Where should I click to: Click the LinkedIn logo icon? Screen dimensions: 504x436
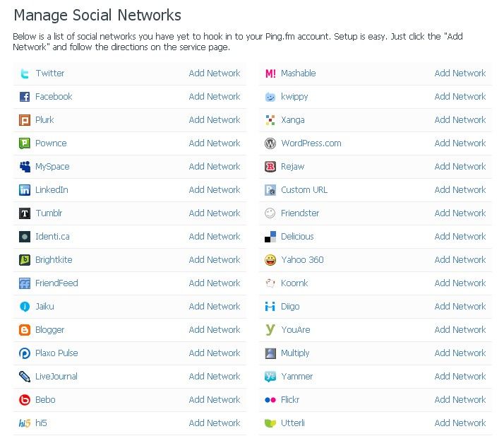pos(25,190)
